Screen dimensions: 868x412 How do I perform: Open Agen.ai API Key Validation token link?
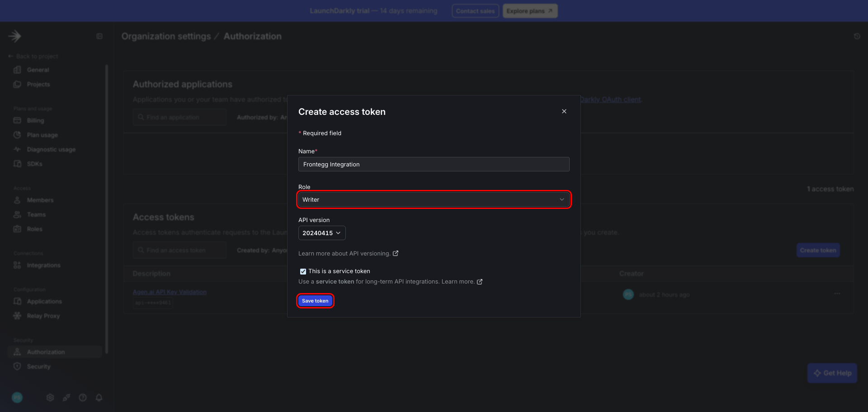pyautogui.click(x=170, y=292)
